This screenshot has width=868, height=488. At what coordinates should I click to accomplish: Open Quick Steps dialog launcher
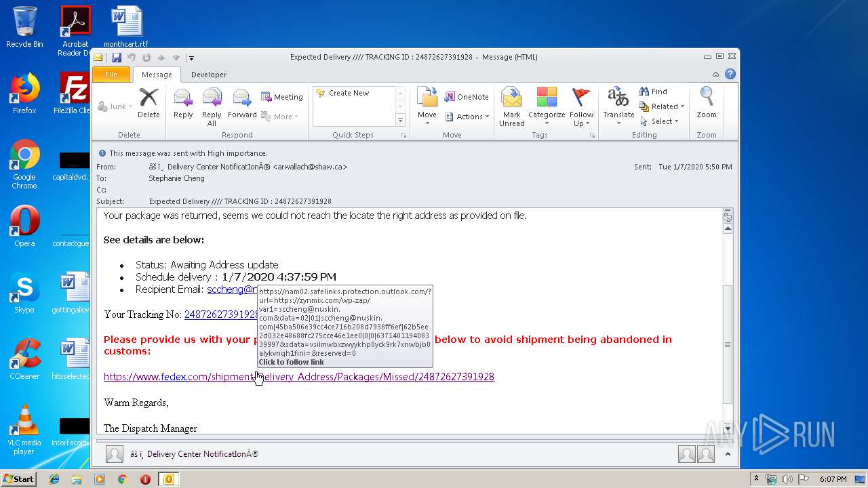pos(404,136)
